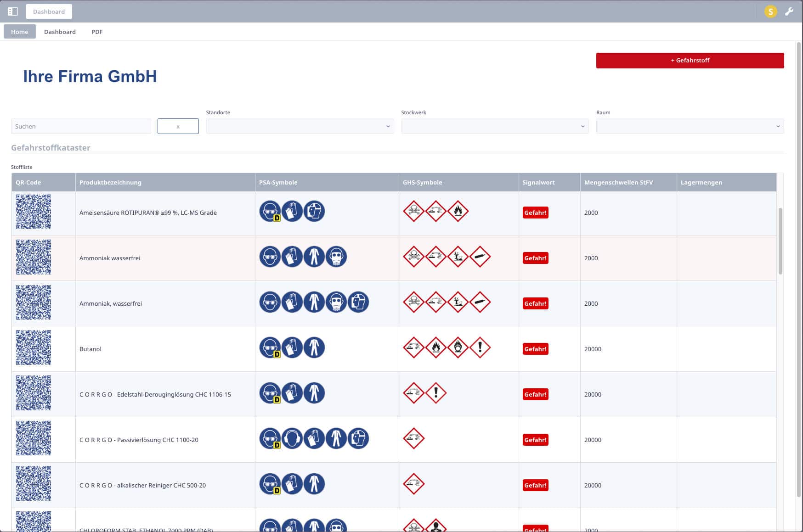Screen dimensions: 803x532
Task: Click the yellow S user avatar
Action: point(770,11)
